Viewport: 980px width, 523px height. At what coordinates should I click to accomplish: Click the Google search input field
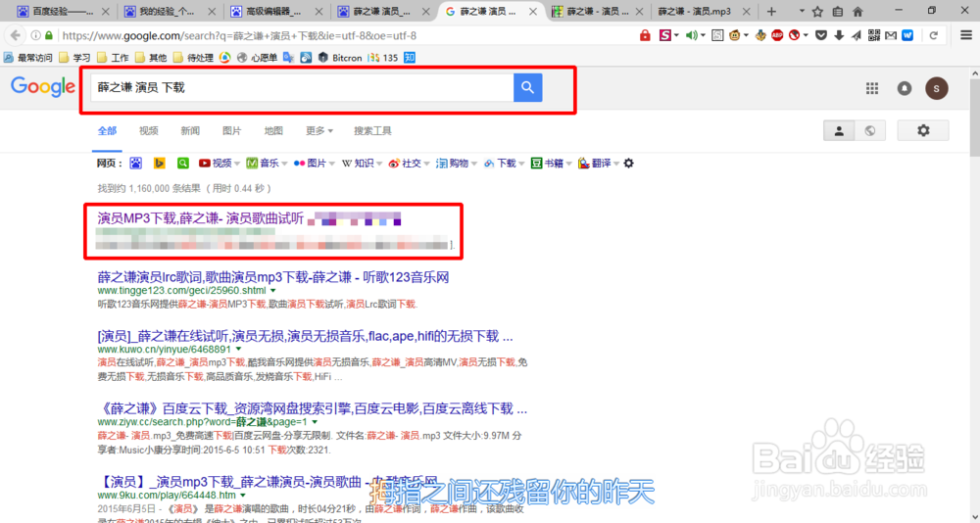click(303, 87)
